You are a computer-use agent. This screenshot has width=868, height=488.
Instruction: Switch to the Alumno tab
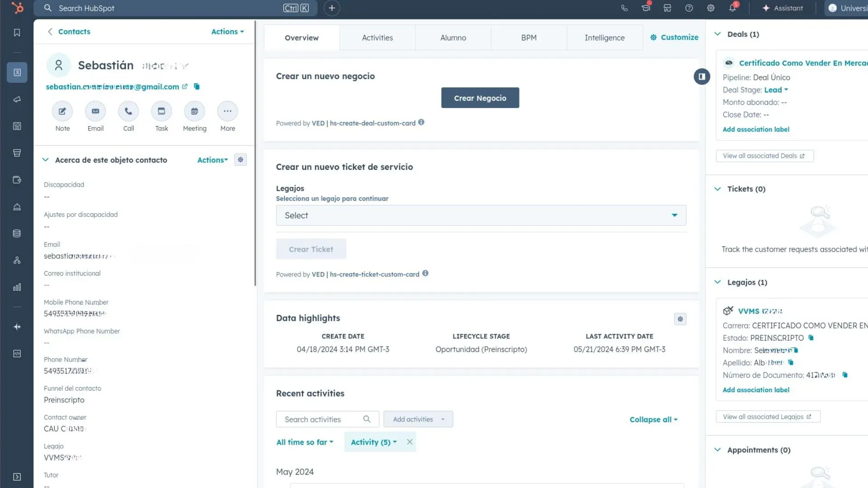pos(453,38)
